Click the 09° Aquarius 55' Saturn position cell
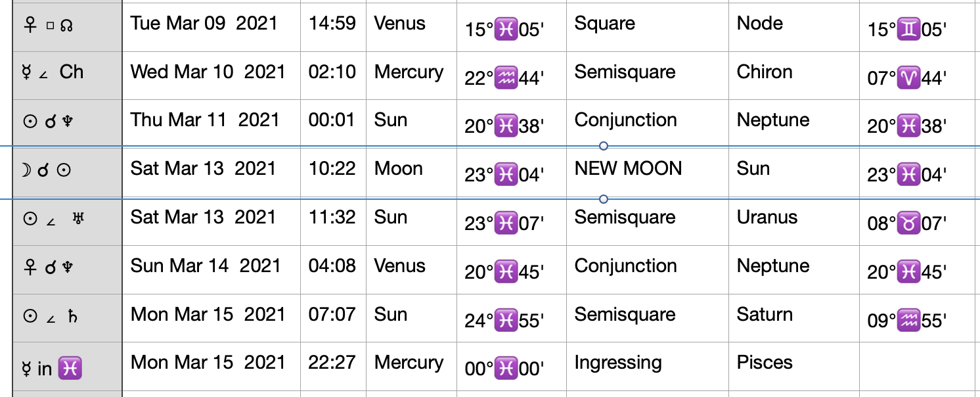 click(920, 316)
